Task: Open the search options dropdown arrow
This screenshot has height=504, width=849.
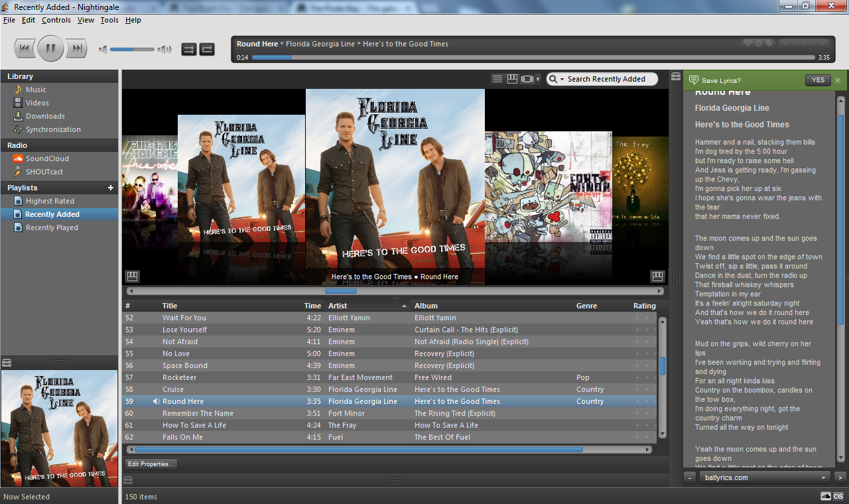Action: (562, 80)
